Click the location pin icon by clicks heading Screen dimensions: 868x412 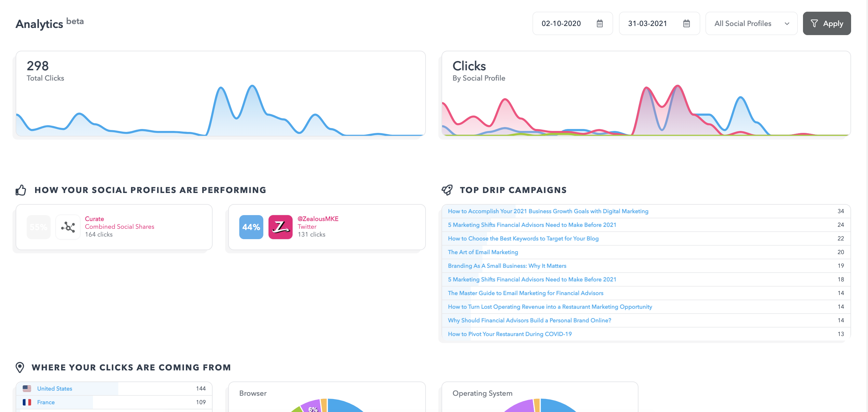coord(20,367)
